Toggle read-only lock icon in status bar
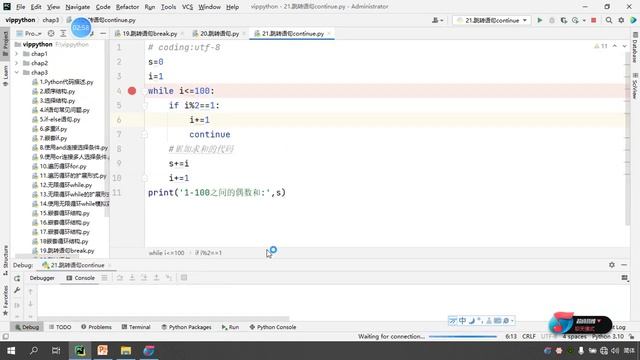Viewport: 640px width, 360px height. tap(632, 336)
